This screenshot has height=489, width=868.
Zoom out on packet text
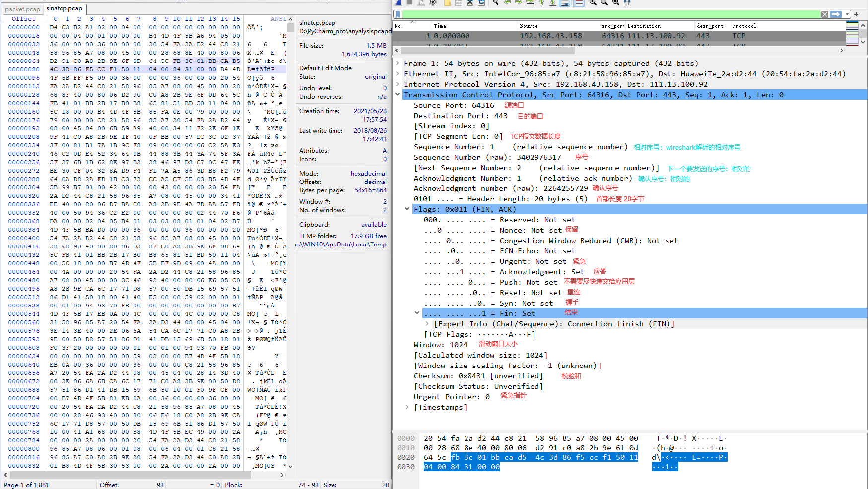coord(604,2)
